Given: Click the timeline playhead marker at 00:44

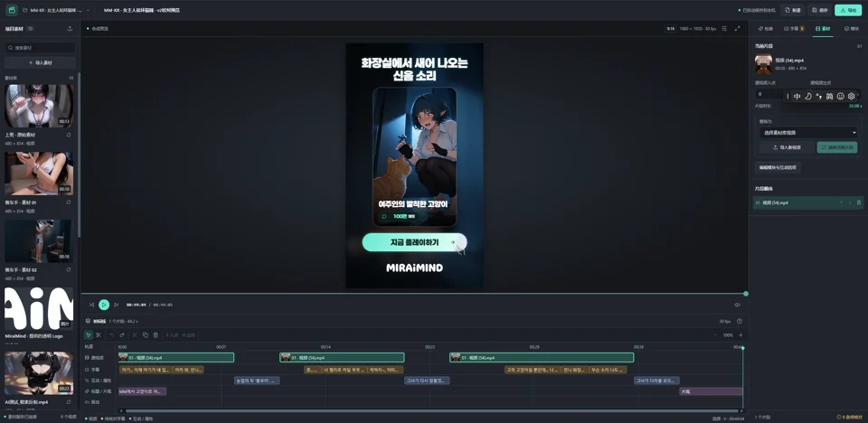Looking at the screenshot, I should pos(742,348).
